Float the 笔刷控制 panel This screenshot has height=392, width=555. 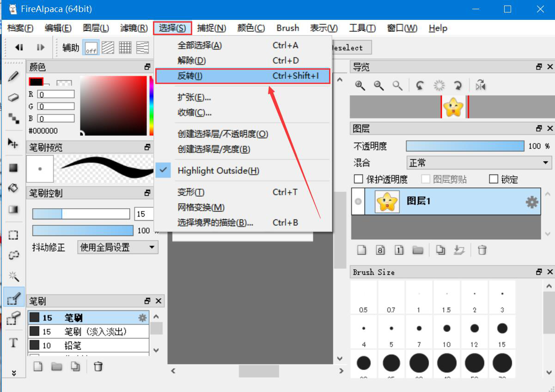click(147, 193)
